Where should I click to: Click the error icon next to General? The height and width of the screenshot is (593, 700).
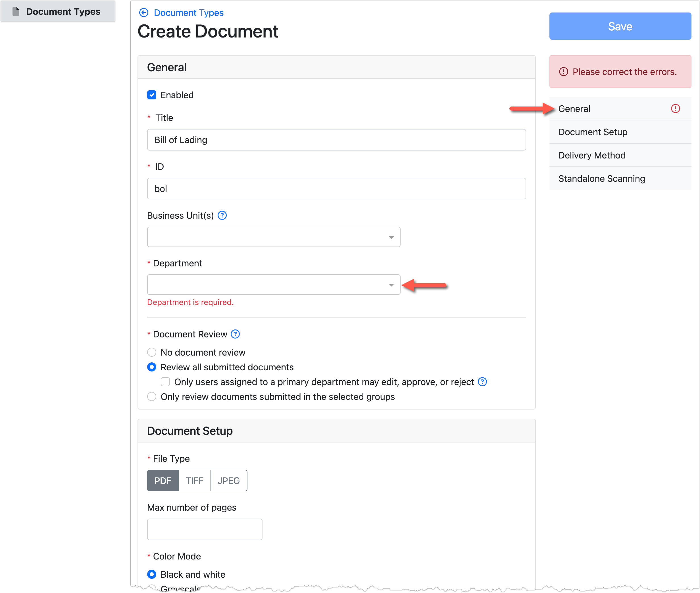click(x=676, y=108)
